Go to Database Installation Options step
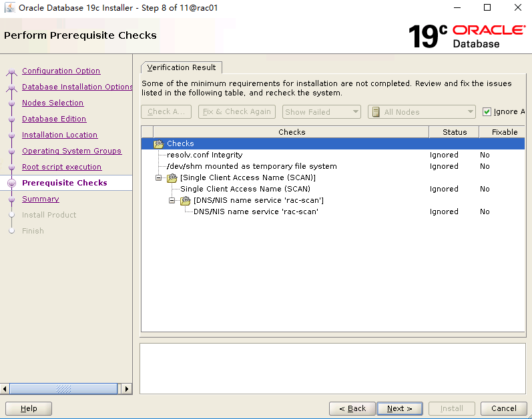Viewport: 532px width, 419px height. [x=77, y=87]
